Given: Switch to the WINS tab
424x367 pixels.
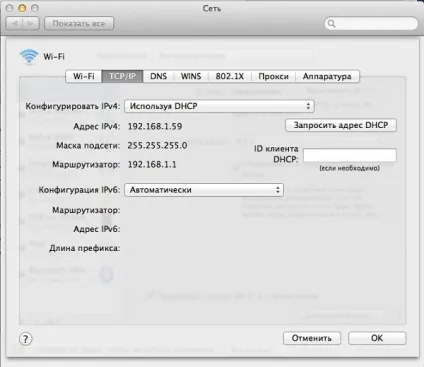Looking at the screenshot, I should click(191, 76).
